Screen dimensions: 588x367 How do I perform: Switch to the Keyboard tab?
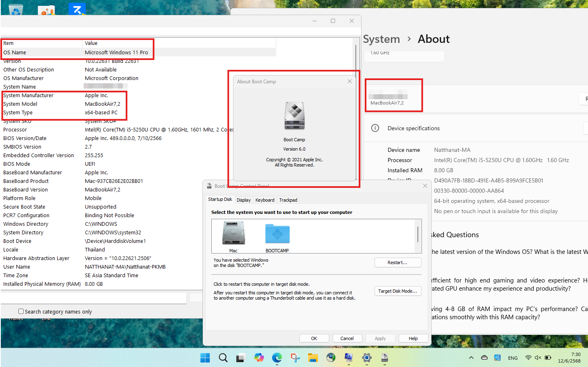(265, 200)
